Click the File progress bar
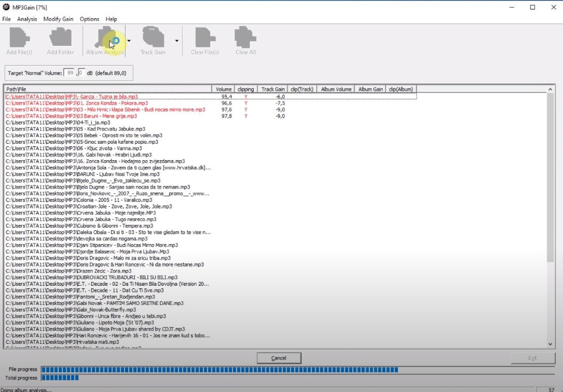The height and width of the screenshot is (392, 563). click(298, 370)
